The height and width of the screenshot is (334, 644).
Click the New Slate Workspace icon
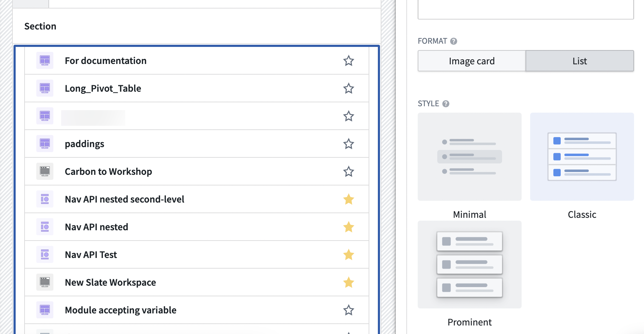(45, 282)
